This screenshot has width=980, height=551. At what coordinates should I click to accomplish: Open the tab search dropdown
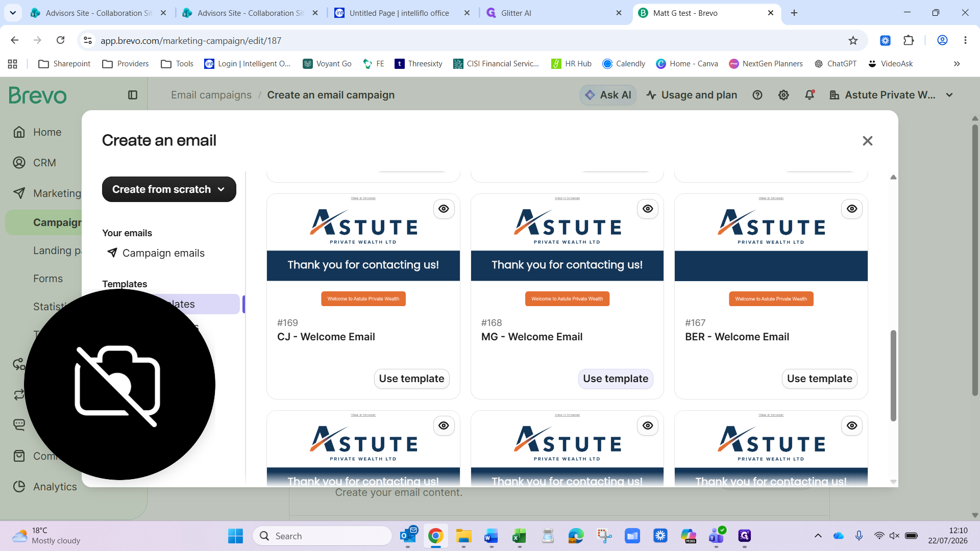coord(13,13)
